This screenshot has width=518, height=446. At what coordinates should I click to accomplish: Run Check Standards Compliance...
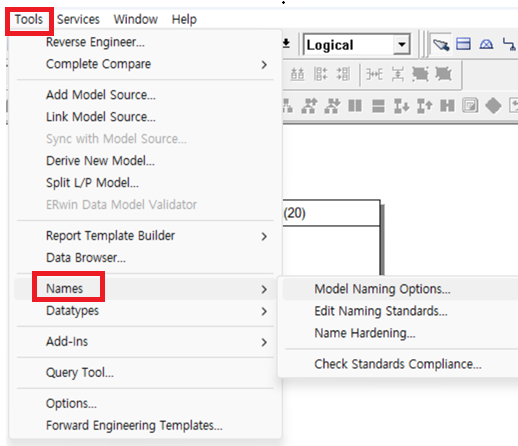coord(400,364)
